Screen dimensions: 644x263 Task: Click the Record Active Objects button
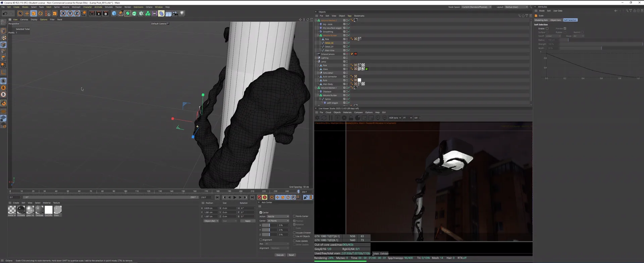pyautogui.click(x=259, y=197)
